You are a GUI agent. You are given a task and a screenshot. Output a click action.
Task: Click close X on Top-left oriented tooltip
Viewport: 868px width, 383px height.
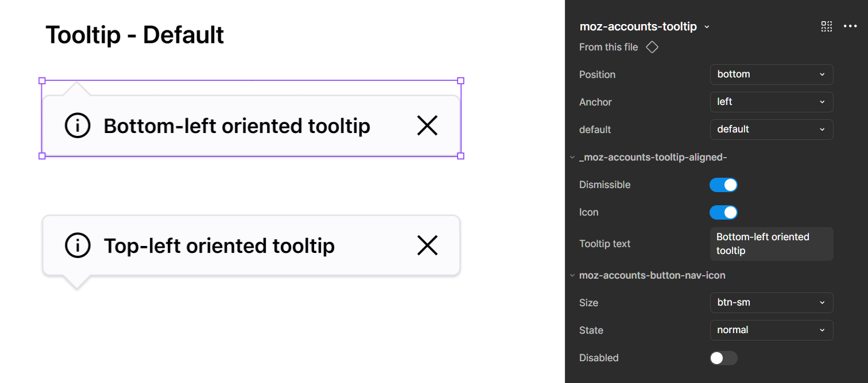tap(427, 245)
